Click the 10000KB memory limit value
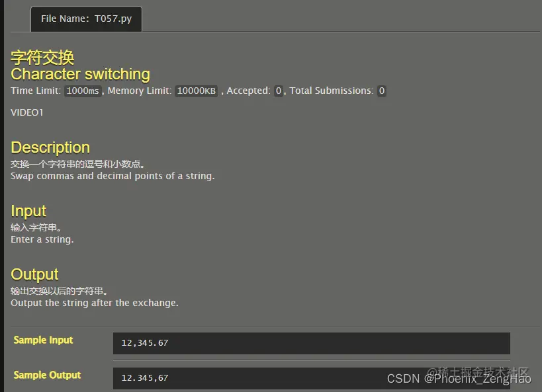The width and height of the screenshot is (542, 392). click(x=196, y=91)
